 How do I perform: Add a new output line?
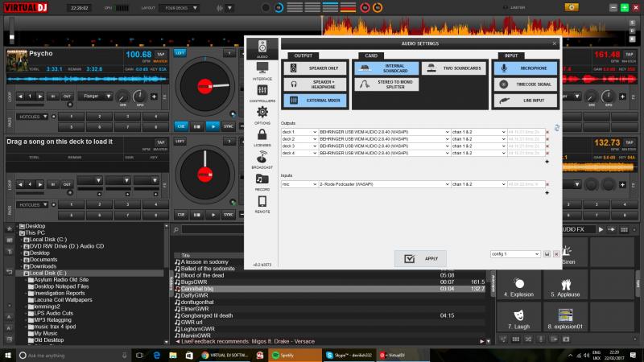(547, 162)
